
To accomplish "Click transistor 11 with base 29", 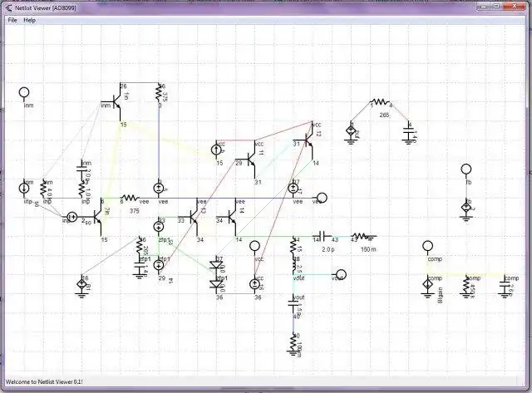I will tap(250, 160).
